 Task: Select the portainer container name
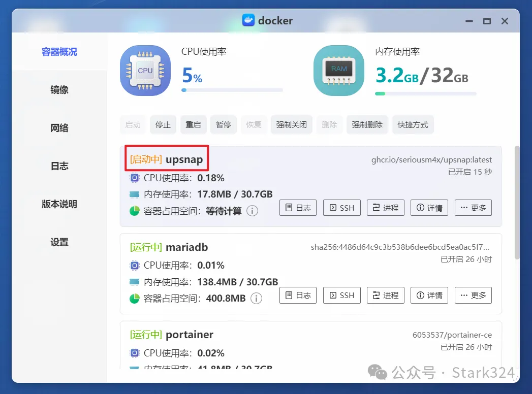click(x=190, y=335)
